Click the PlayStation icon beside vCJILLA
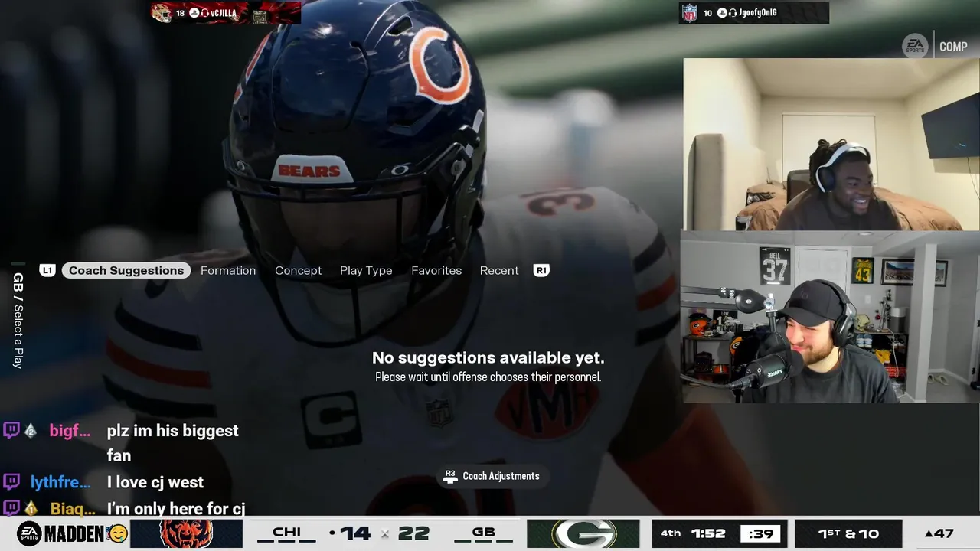 click(194, 13)
